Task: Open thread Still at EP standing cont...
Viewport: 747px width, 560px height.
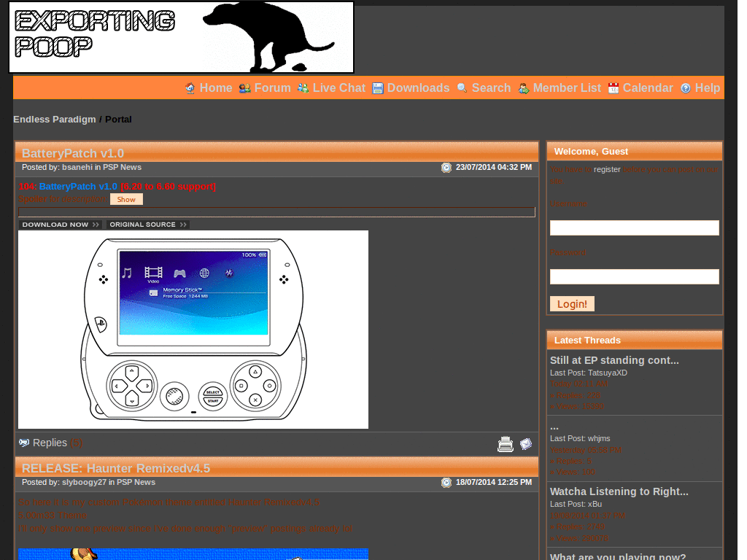Action: tap(614, 360)
